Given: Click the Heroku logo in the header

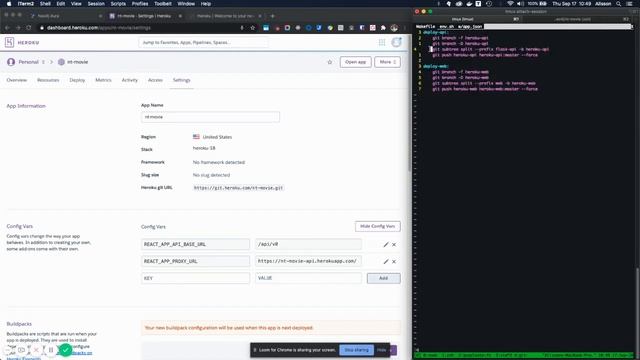Looking at the screenshot, I should click(9, 42).
